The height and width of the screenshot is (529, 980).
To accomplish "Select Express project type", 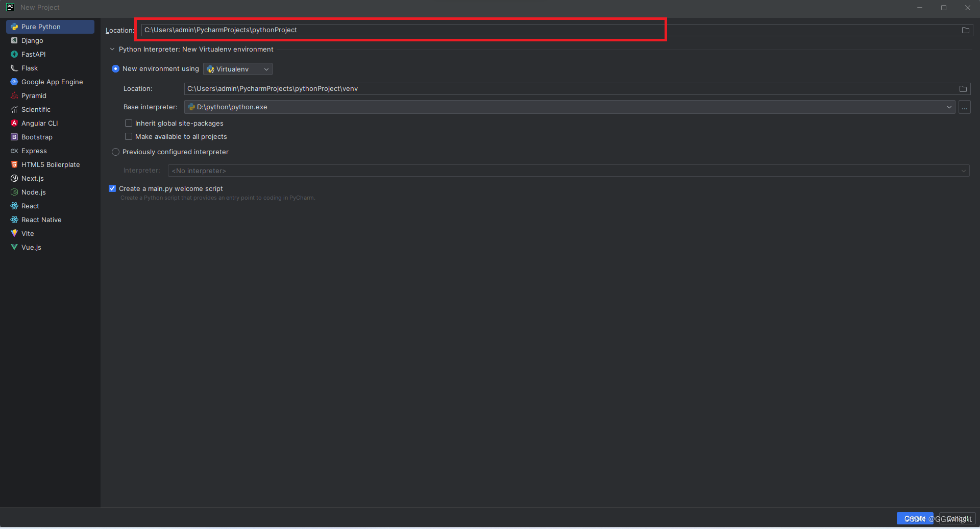I will coord(50,151).
